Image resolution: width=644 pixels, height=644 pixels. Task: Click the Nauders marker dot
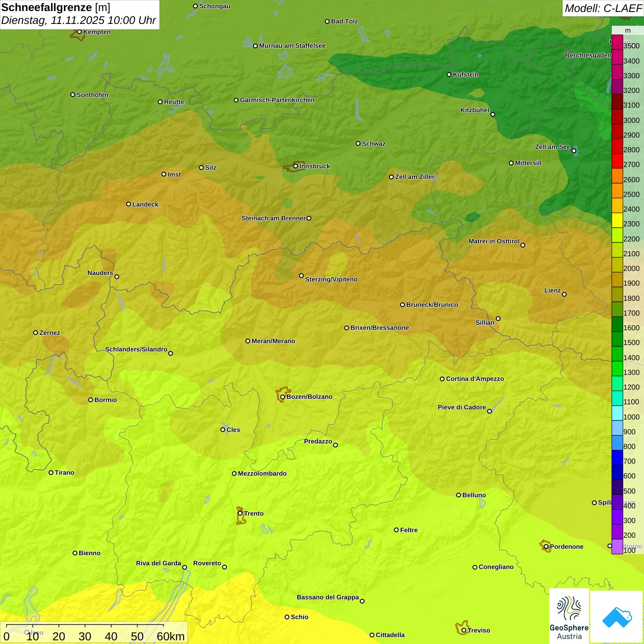click(117, 277)
